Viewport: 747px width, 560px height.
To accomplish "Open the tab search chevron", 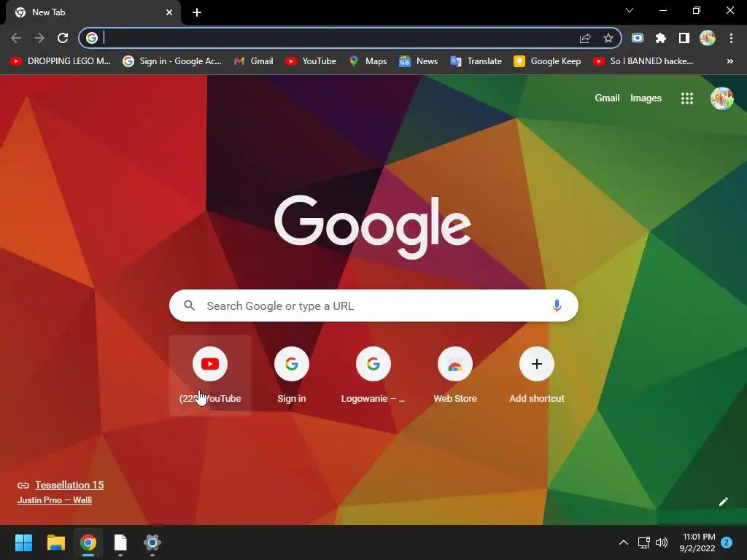I will pos(630,10).
